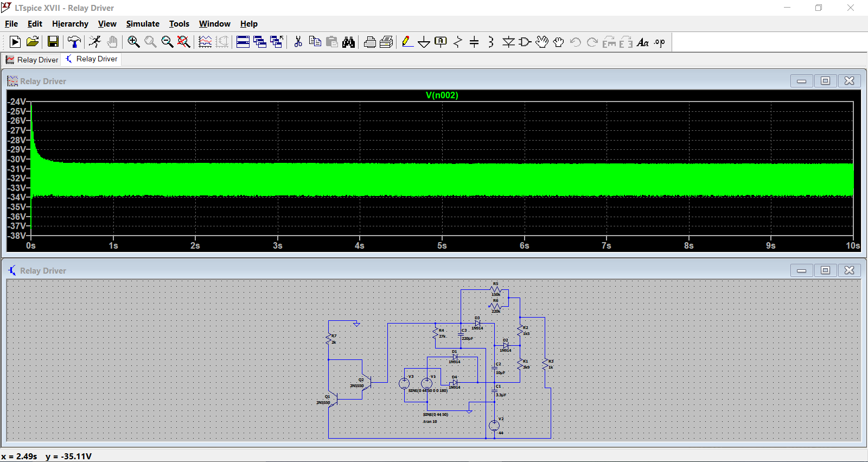The image size is (868, 462).
Task: Select the Inductor placement tool
Action: (x=491, y=42)
